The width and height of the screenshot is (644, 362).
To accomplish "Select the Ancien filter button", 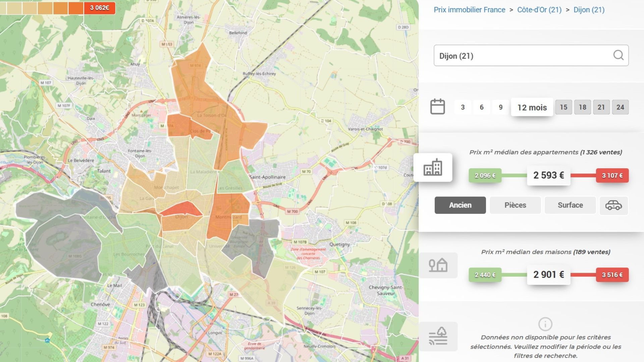I will (460, 205).
